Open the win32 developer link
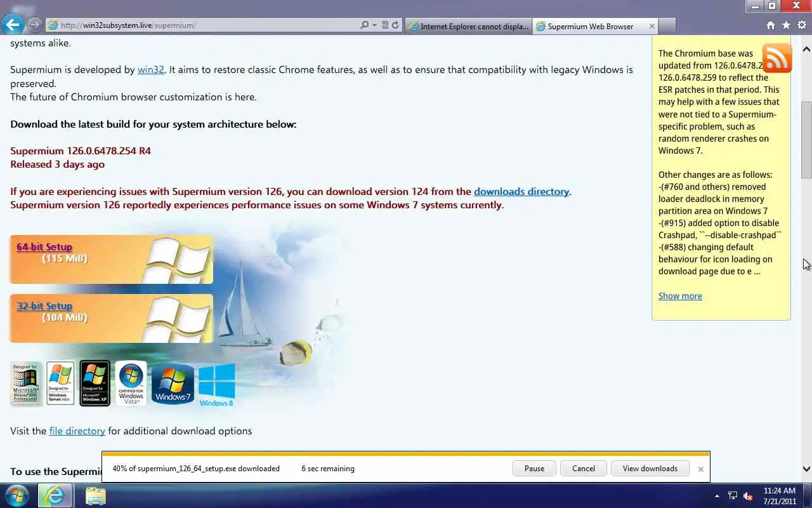Screen dimensions: 812x508 (151, 70)
